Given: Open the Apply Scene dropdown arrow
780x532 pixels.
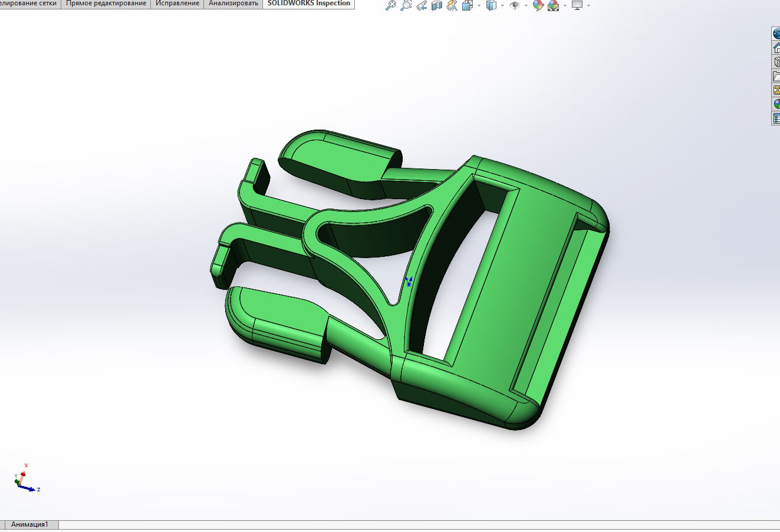Looking at the screenshot, I should 564,6.
